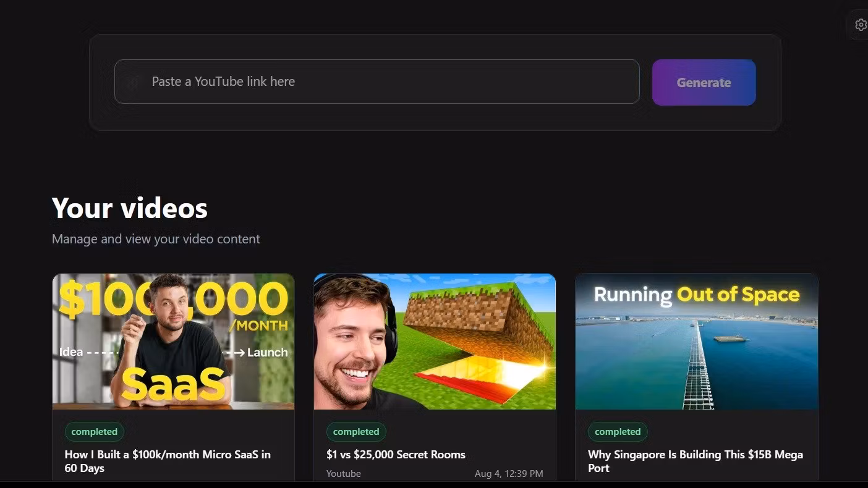Open the $100k/month Micro SaaS video thumbnail
This screenshot has width=868, height=488.
click(174, 341)
